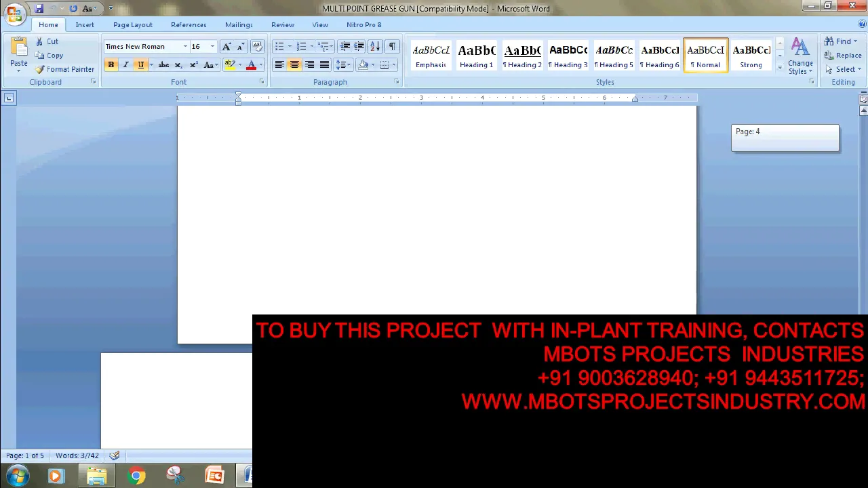
Task: Apply the text highlight color
Action: pyautogui.click(x=230, y=65)
